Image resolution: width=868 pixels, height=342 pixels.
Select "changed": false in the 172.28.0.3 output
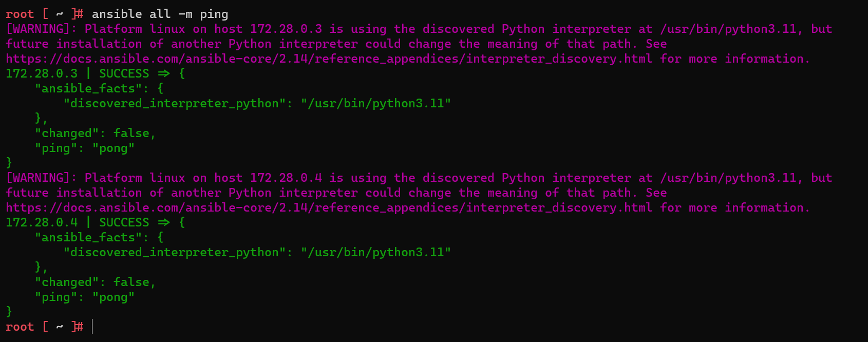[x=95, y=134]
